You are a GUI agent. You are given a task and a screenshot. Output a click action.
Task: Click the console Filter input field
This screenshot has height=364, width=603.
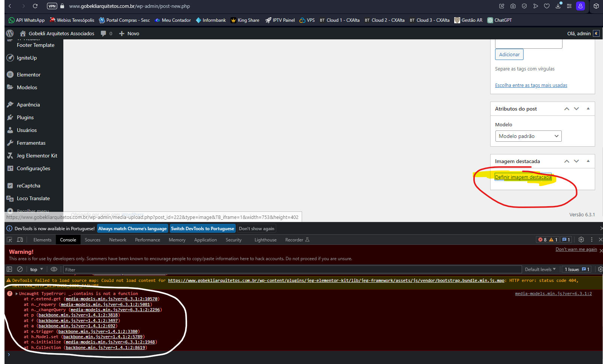(112, 269)
